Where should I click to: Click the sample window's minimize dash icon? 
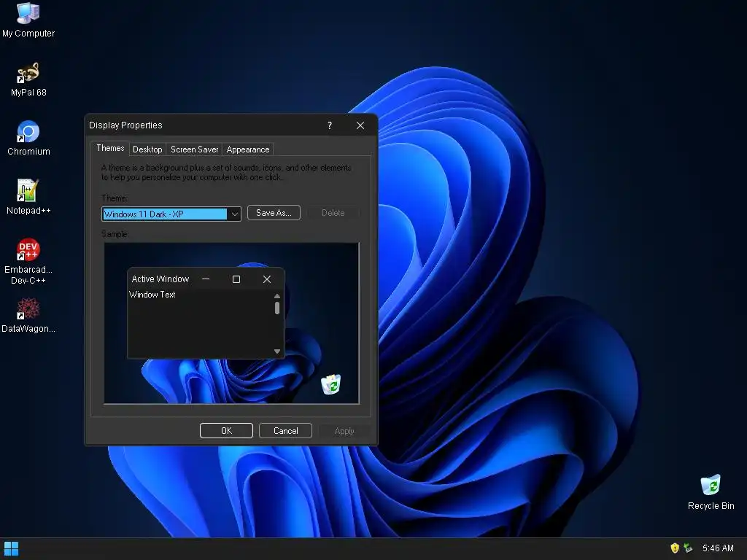[x=206, y=279]
